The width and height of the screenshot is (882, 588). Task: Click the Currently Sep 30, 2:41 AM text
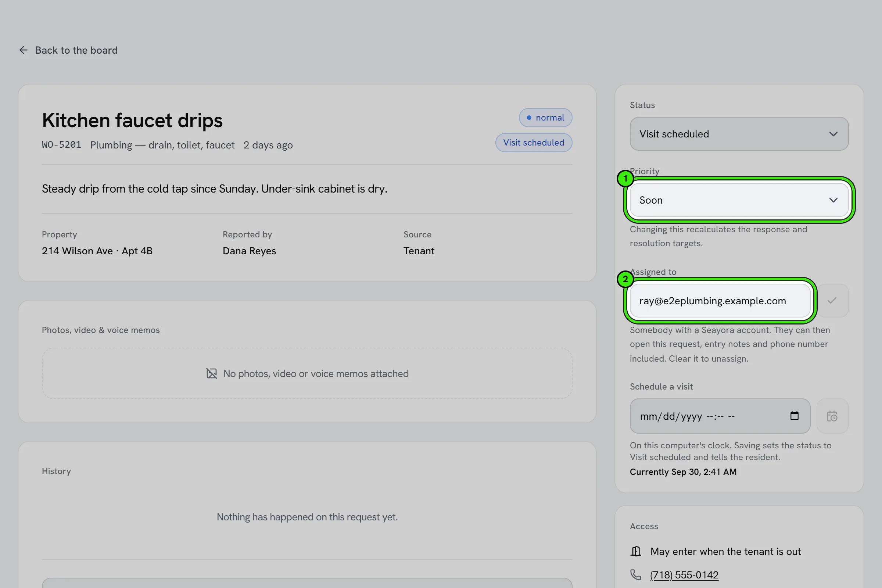coord(683,472)
